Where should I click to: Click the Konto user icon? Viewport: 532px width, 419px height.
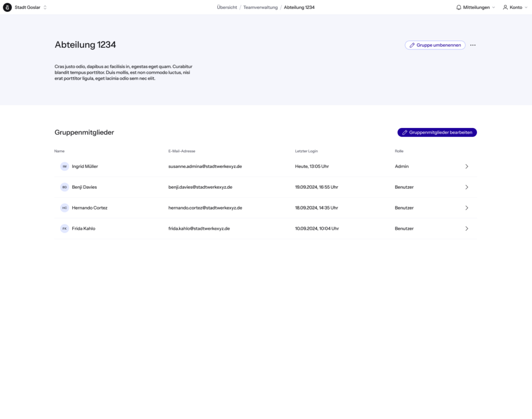505,7
